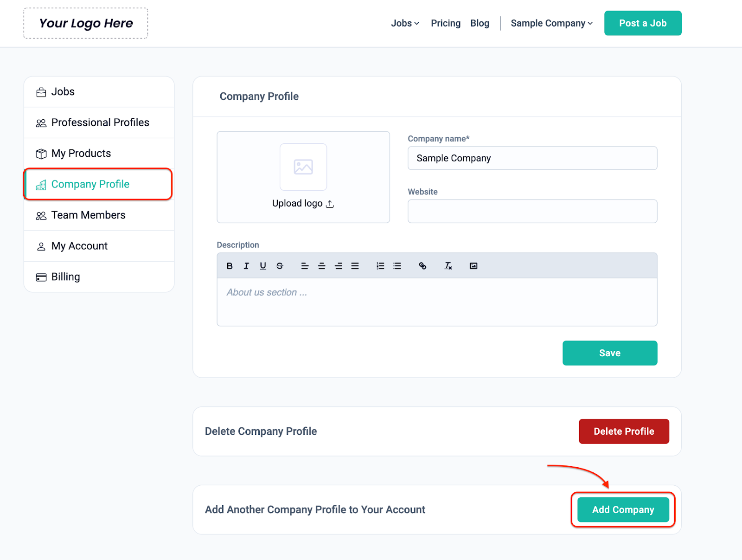Apply strikethrough formatting in editor
742x560 pixels.
pos(280,266)
